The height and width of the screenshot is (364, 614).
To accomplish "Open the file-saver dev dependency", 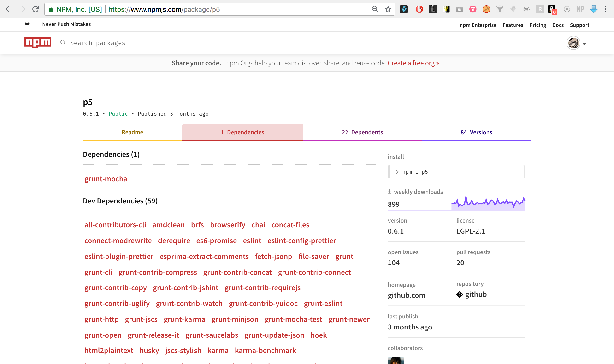I will click(313, 256).
